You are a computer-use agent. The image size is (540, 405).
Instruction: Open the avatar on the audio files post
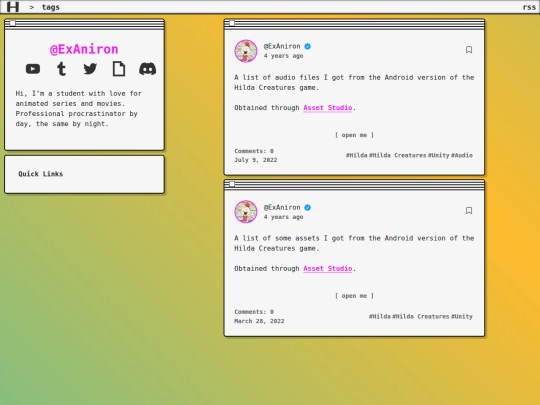tap(246, 51)
